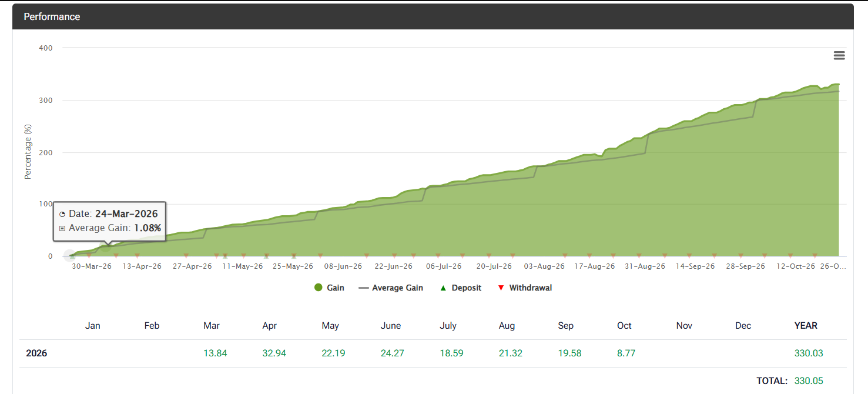Click the Nov column header
The image size is (868, 394).
[x=684, y=326]
